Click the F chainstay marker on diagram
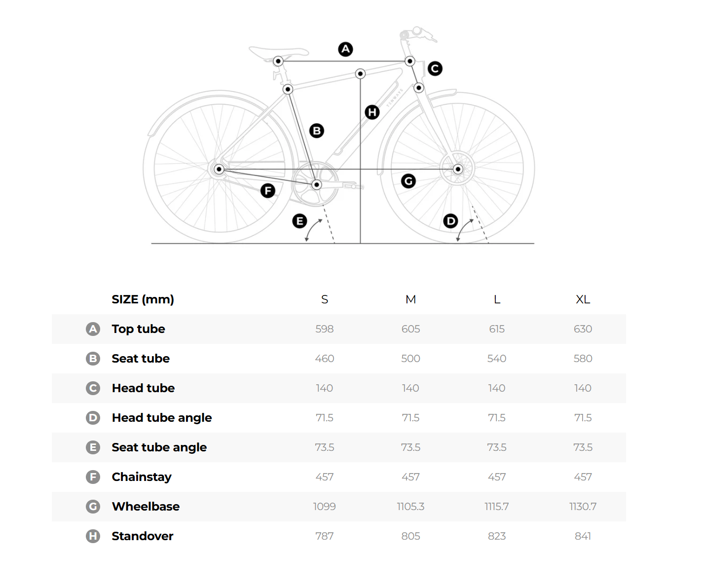The image size is (702, 588). 267,190
